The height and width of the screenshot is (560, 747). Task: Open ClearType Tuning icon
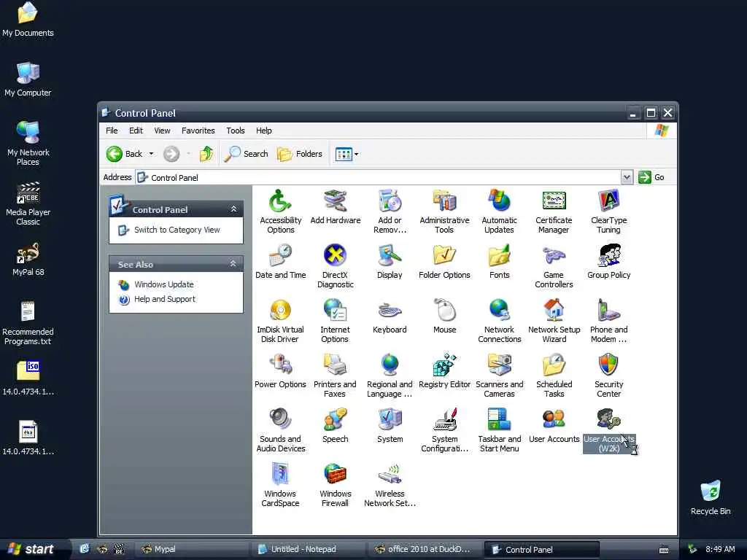pos(608,211)
